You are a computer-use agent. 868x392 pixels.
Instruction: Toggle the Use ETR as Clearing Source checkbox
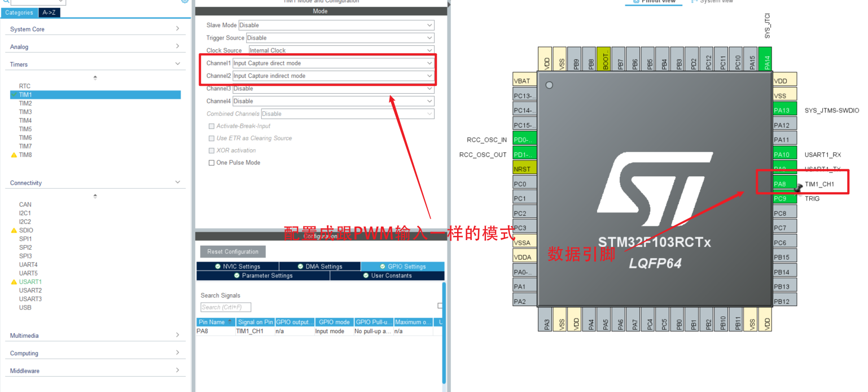coord(212,138)
